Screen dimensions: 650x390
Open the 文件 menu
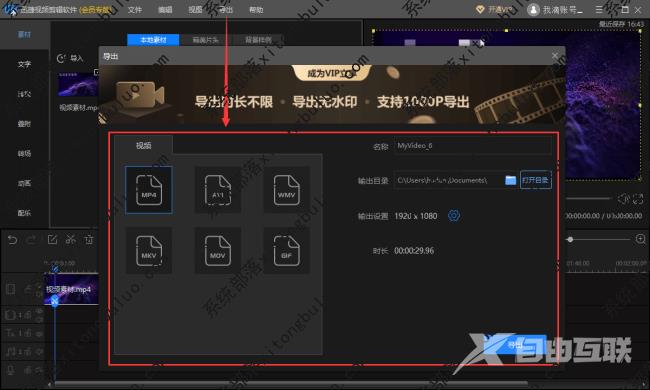click(134, 10)
